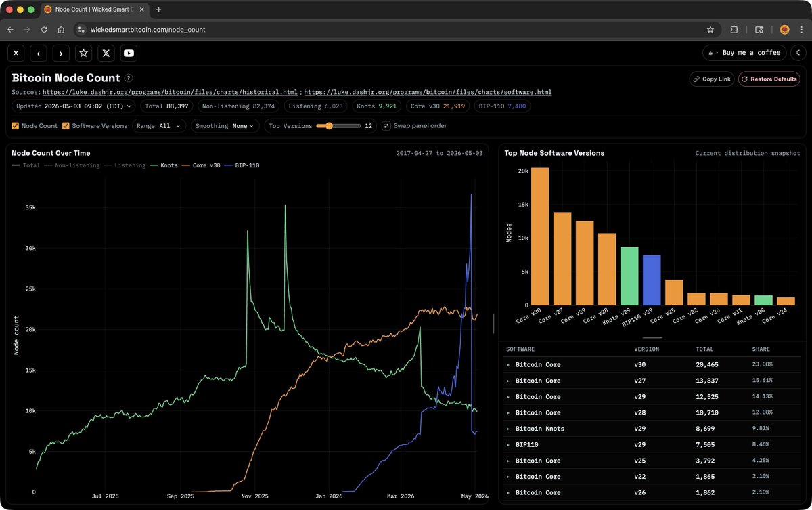
Task: Click the Total 88,397 stat pill
Action: tap(166, 106)
